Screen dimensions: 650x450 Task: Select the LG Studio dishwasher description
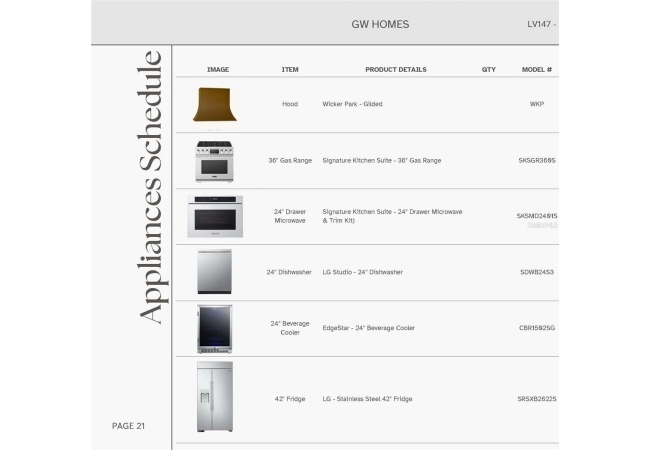click(362, 272)
